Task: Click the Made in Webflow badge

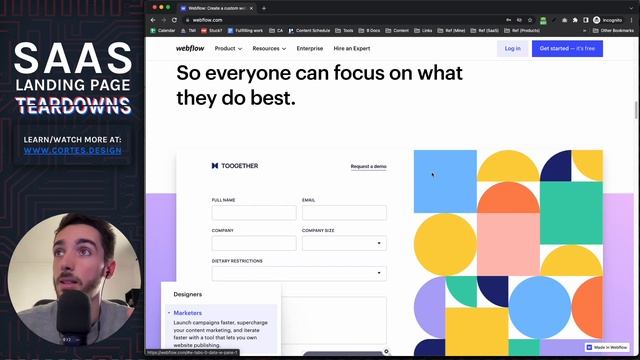Action: click(607, 347)
